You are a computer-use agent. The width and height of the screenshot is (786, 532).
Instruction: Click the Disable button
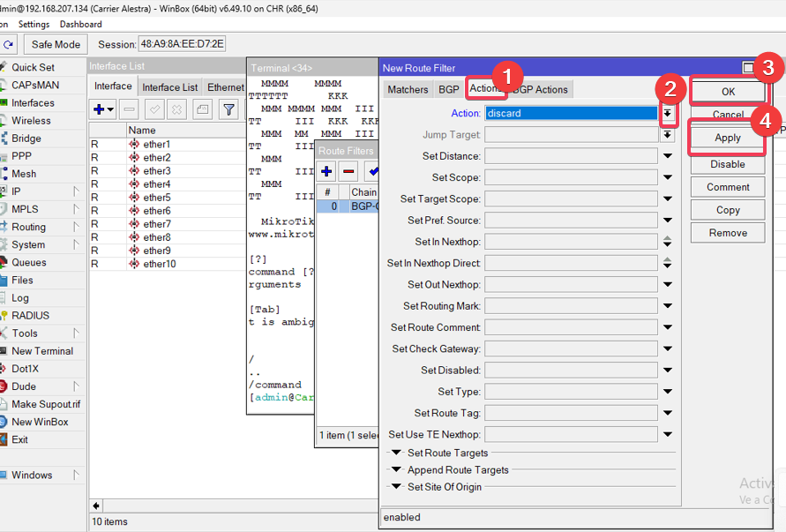point(728,164)
